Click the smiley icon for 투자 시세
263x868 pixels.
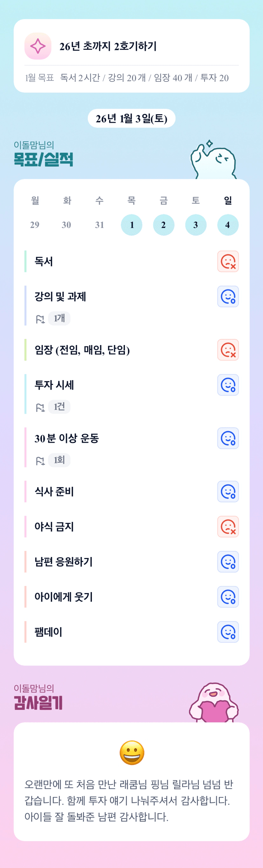(x=228, y=385)
